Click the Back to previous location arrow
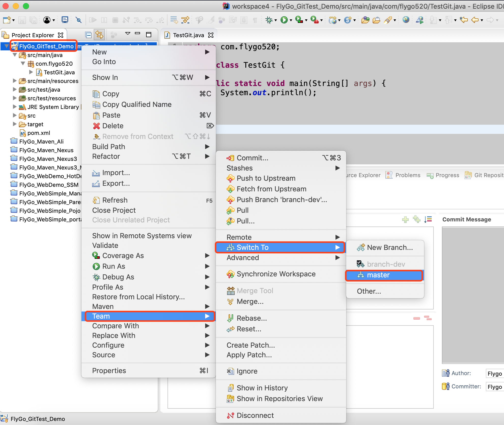504x425 pixels. coord(475,20)
